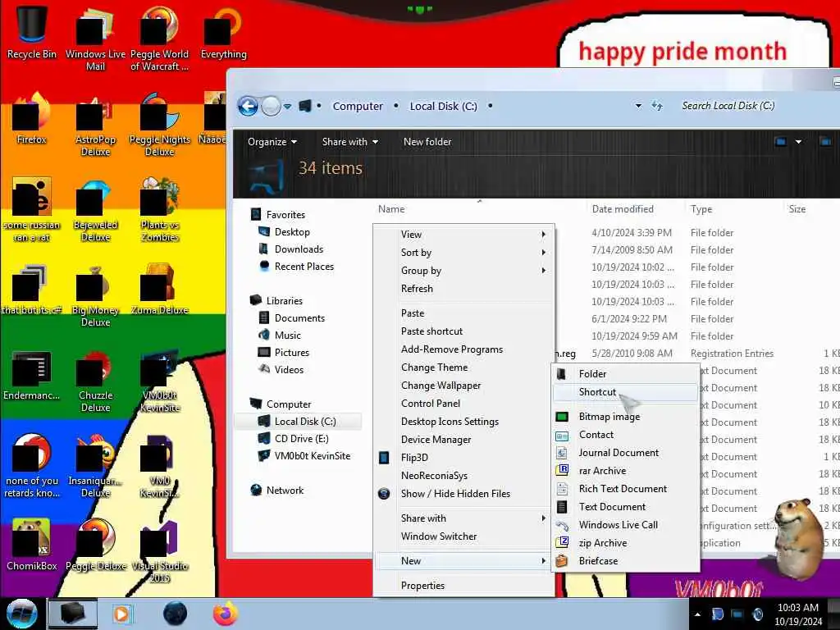This screenshot has width=840, height=630.
Task: Click the Back arrow in Explorer
Action: coord(248,106)
